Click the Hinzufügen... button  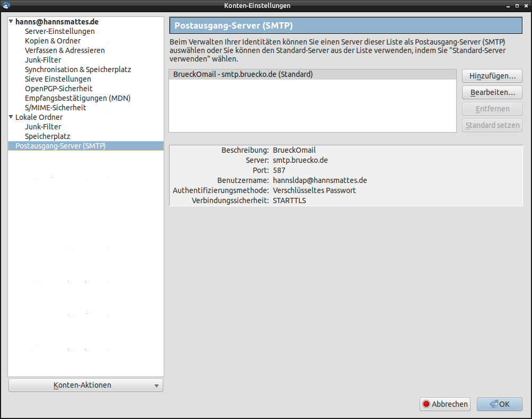(x=492, y=76)
